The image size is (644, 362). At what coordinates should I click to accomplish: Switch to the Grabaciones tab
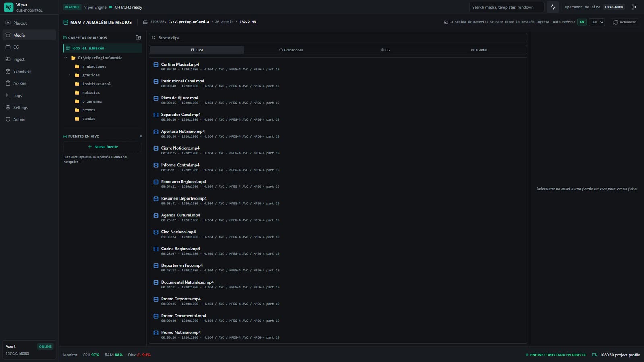(x=291, y=50)
